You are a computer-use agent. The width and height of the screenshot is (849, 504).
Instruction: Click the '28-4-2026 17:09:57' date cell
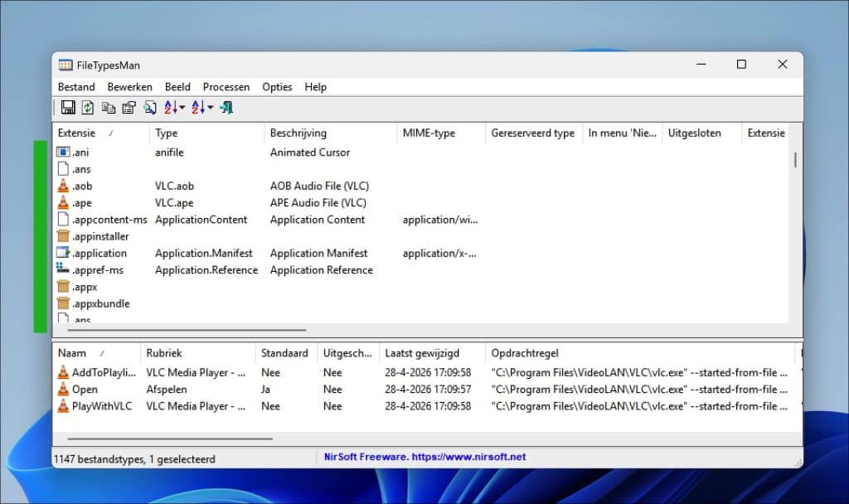click(428, 389)
